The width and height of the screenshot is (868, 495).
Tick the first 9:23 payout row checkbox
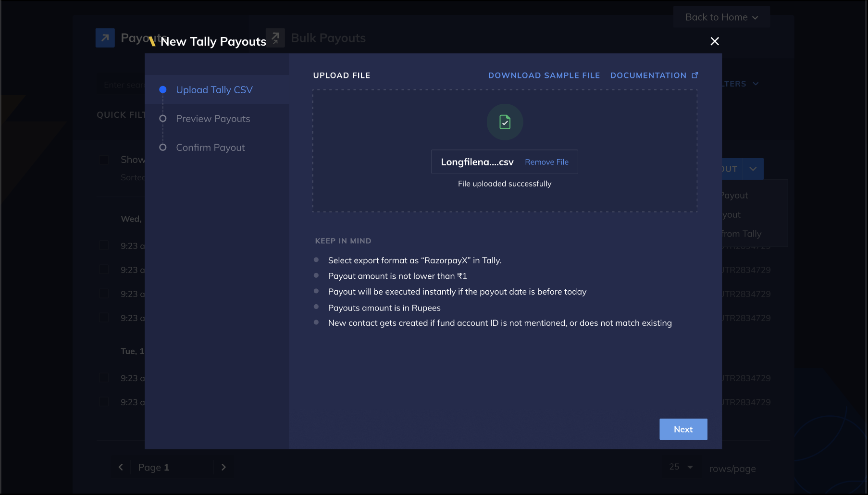click(x=104, y=246)
